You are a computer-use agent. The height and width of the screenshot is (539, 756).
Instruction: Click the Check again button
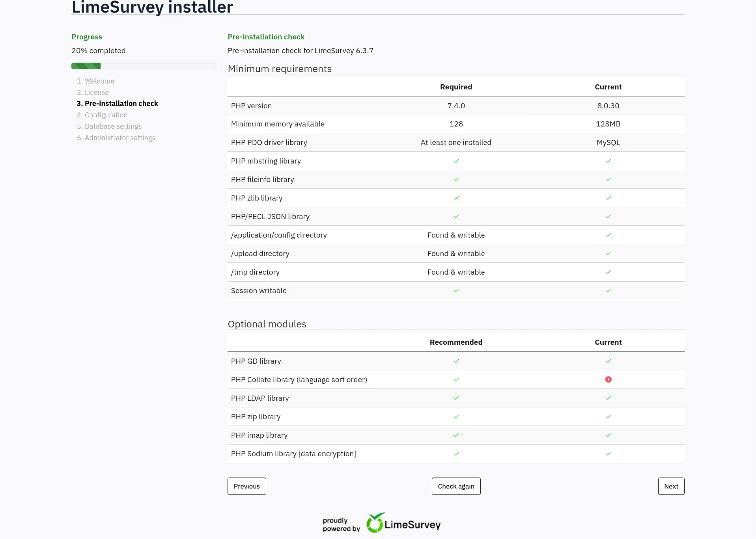[456, 486]
